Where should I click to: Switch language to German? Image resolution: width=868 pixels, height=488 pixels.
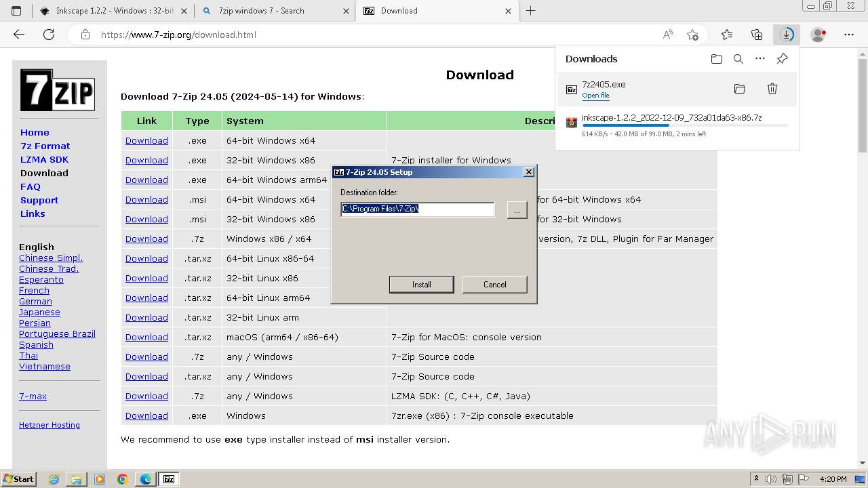click(35, 301)
